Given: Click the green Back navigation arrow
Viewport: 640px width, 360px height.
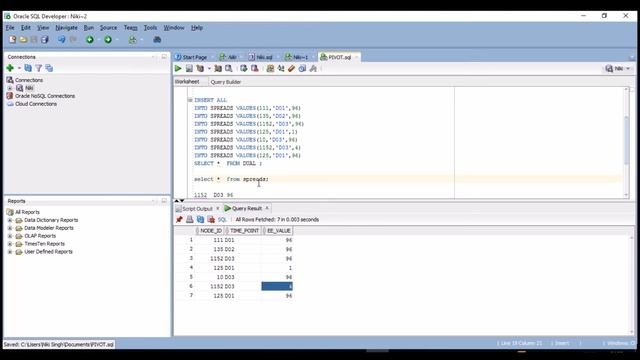Looking at the screenshot, I should coord(90,40).
